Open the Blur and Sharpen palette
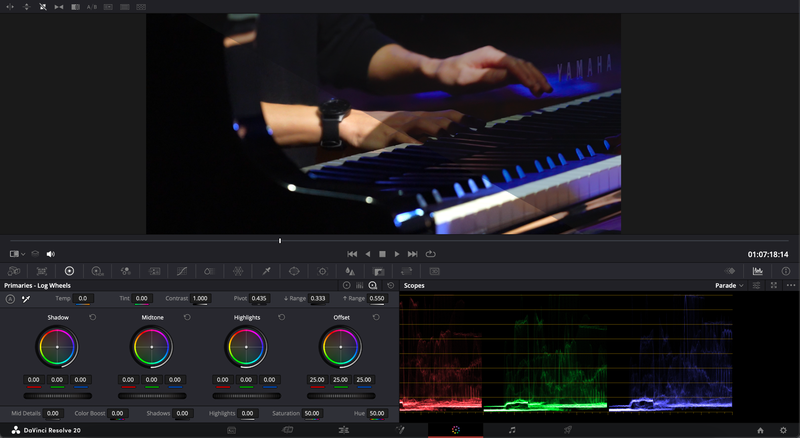This screenshot has width=800, height=438. (350, 271)
